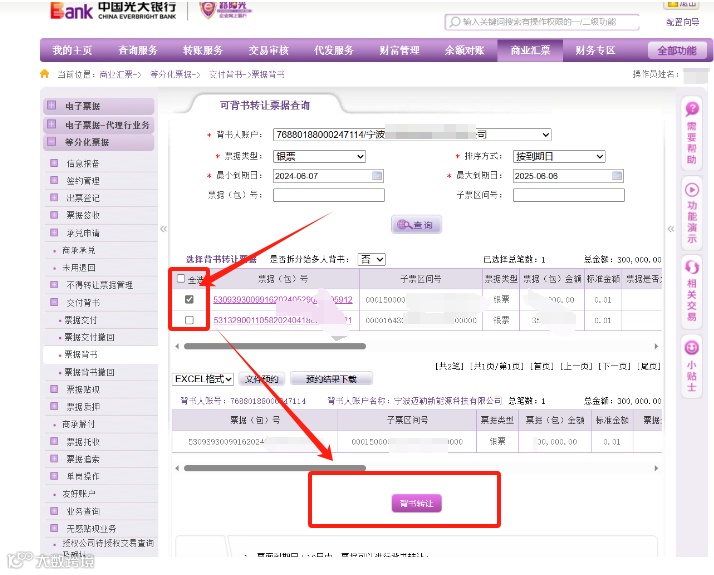Screen dimensions: 714x575
Task: Open second bill number link 53132900...
Action: pyautogui.click(x=283, y=321)
